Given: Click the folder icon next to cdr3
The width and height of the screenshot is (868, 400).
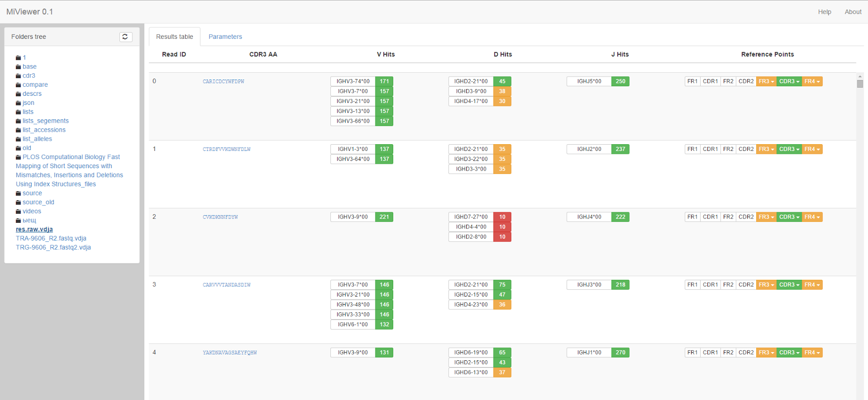Looking at the screenshot, I should 18,76.
